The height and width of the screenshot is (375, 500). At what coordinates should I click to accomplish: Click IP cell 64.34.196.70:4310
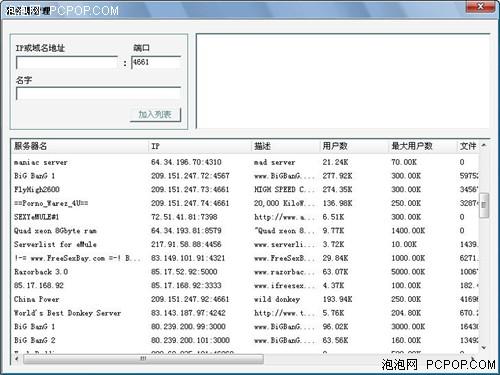click(x=186, y=162)
